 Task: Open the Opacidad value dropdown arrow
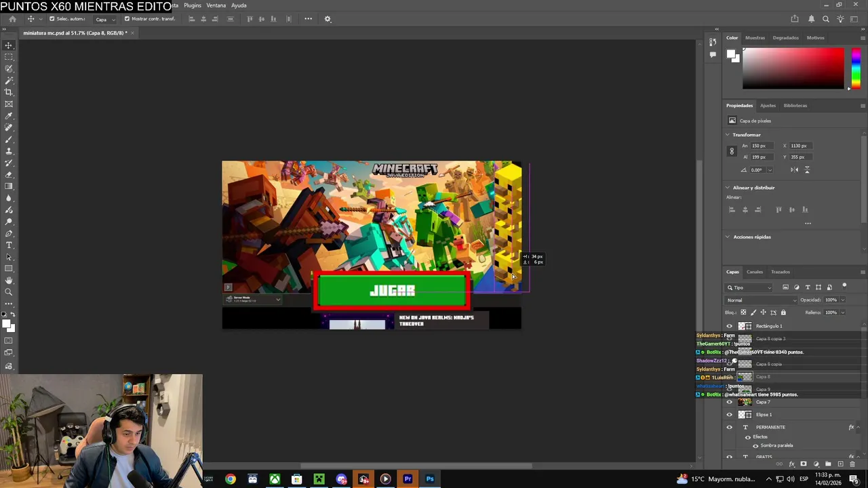pyautogui.click(x=843, y=300)
